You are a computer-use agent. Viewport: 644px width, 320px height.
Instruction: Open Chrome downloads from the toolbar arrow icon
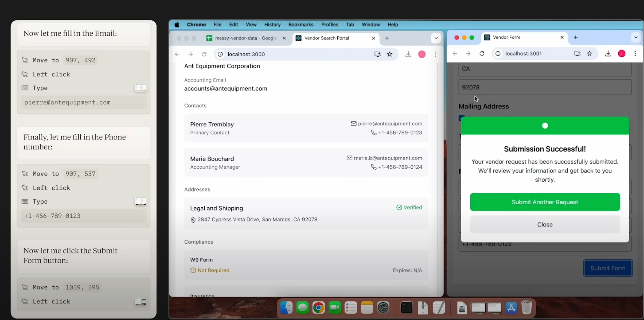tap(607, 53)
